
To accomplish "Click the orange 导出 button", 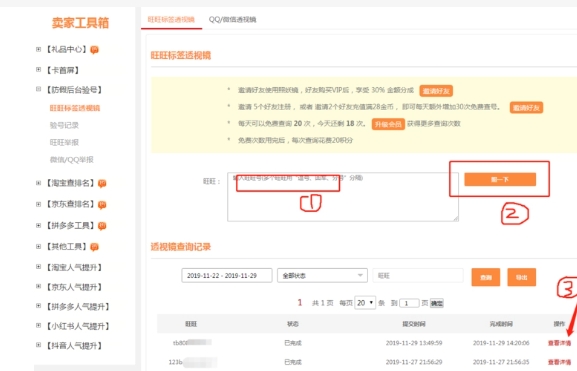I will [x=521, y=277].
